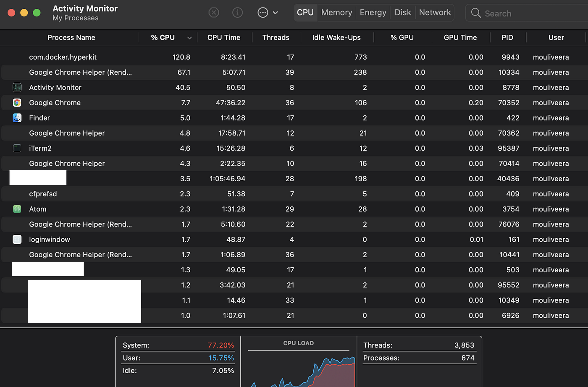Sort by CPU Time column header
The width and height of the screenshot is (588, 387).
(224, 37)
